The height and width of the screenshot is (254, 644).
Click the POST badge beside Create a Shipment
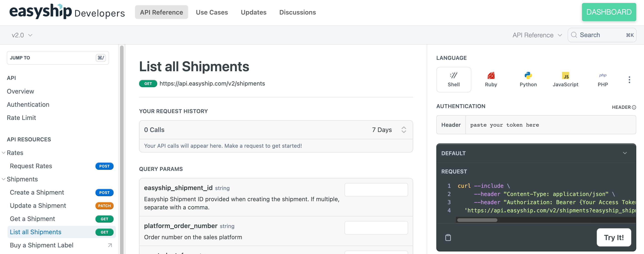pos(104,192)
